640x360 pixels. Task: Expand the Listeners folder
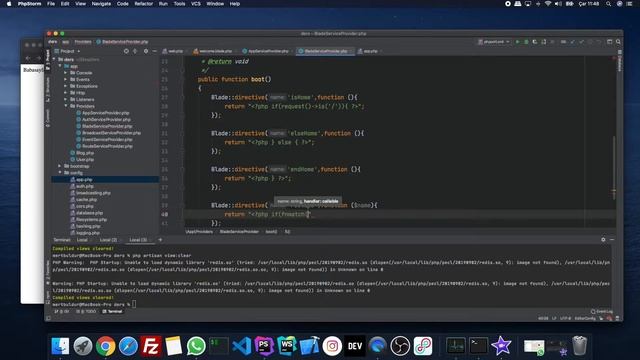pos(66,100)
